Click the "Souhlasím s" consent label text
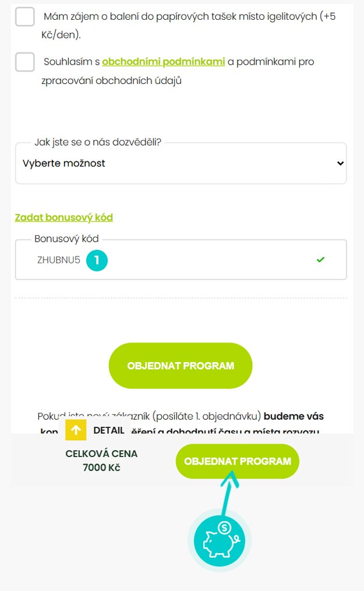 [71, 62]
